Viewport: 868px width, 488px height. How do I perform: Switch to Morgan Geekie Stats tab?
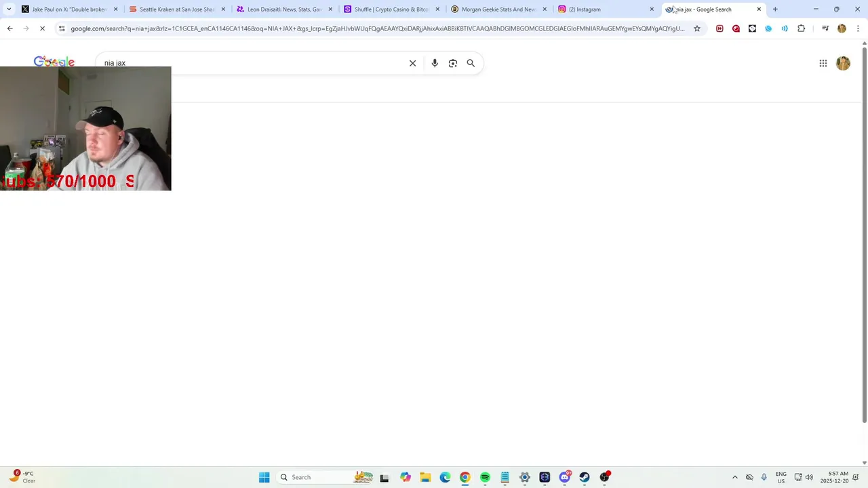point(498,9)
